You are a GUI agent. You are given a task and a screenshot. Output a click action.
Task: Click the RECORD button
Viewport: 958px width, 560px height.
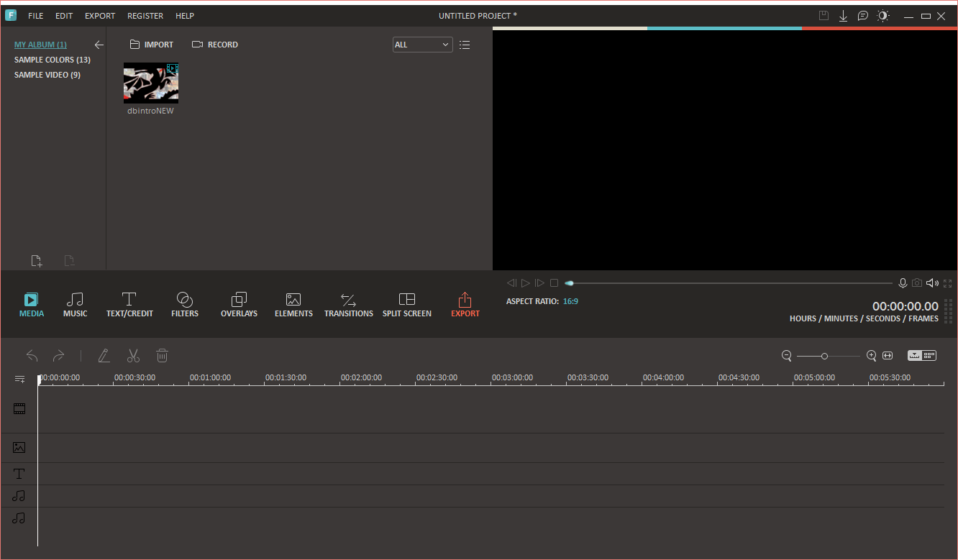point(215,45)
